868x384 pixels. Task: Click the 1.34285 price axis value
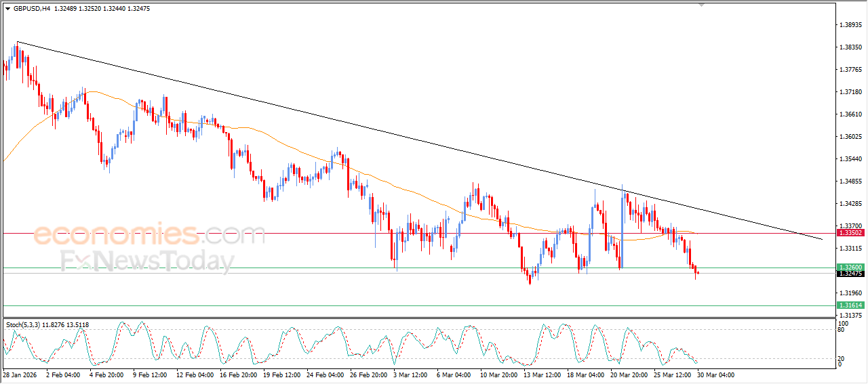(x=850, y=204)
